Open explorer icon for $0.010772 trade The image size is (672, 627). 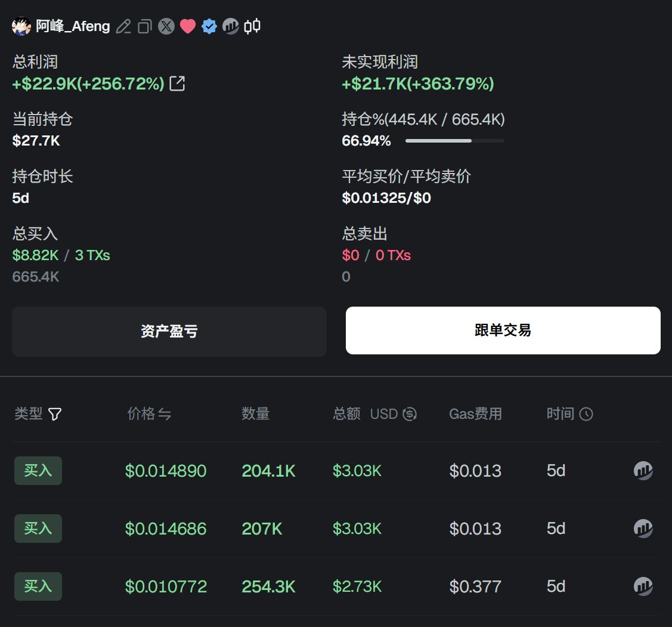pos(643,586)
